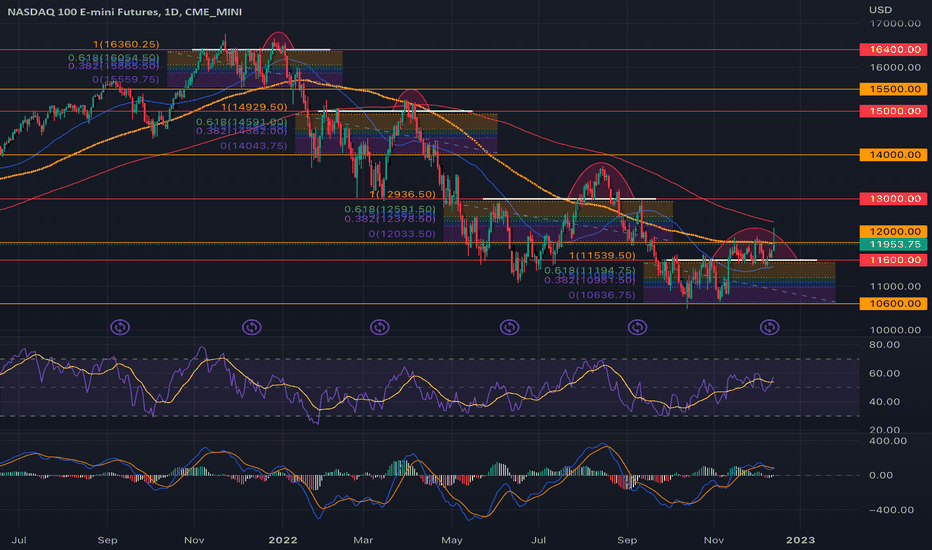Screen dimensions: 932x550
Task: Click the Fibonacci label 1(16360.25)
Action: point(126,45)
